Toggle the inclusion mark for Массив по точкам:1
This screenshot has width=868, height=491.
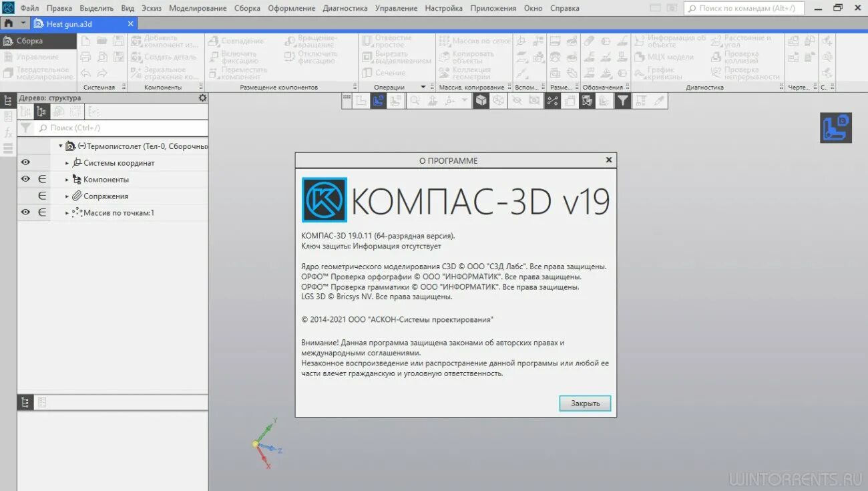tap(42, 213)
